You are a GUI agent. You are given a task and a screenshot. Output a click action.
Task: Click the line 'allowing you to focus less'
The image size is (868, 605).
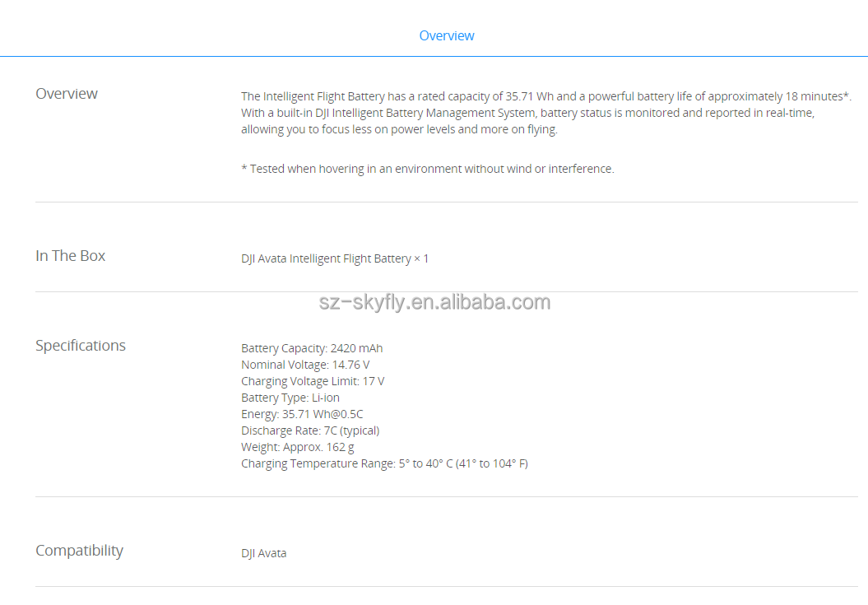[x=399, y=129]
